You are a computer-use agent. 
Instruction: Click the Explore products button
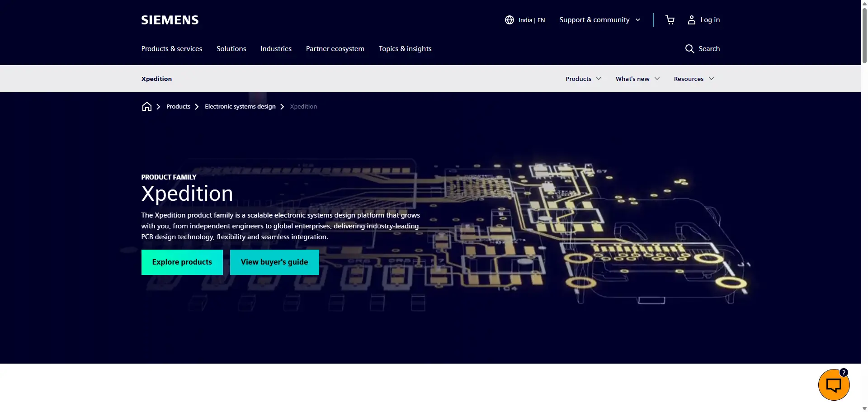click(x=182, y=262)
